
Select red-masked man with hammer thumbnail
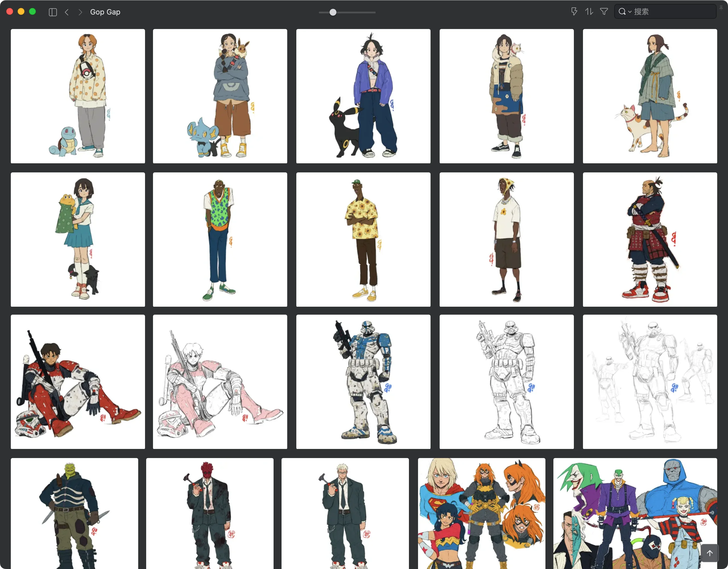pos(210,514)
